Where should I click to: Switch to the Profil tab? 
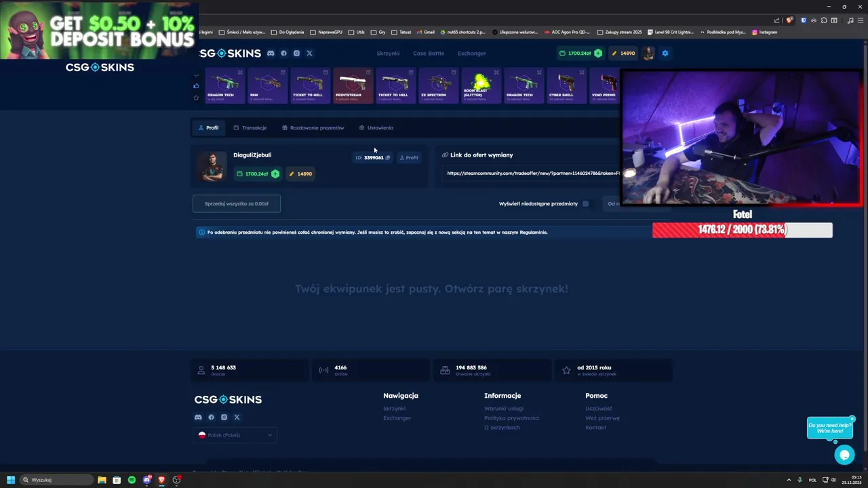tap(208, 127)
